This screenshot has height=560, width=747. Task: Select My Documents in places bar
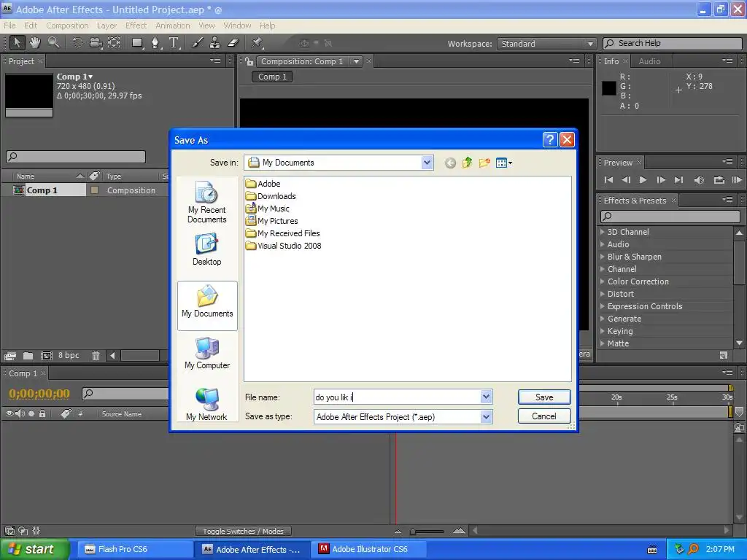point(207,306)
